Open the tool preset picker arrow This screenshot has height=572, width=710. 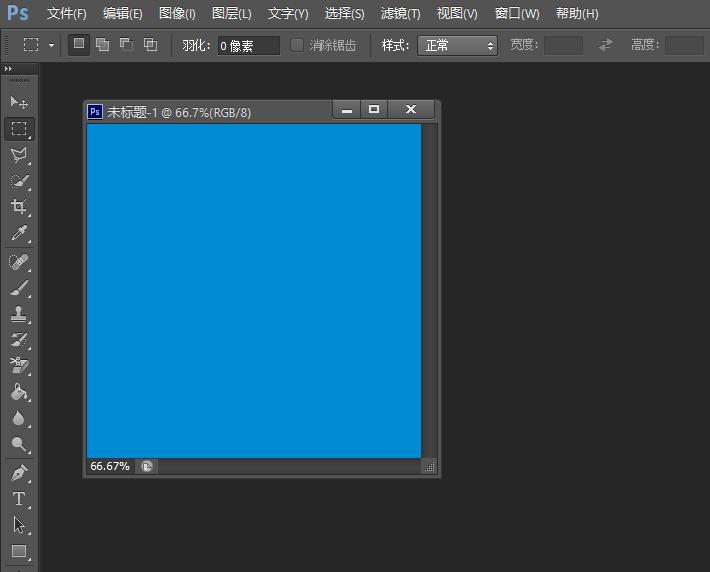pyautogui.click(x=51, y=45)
